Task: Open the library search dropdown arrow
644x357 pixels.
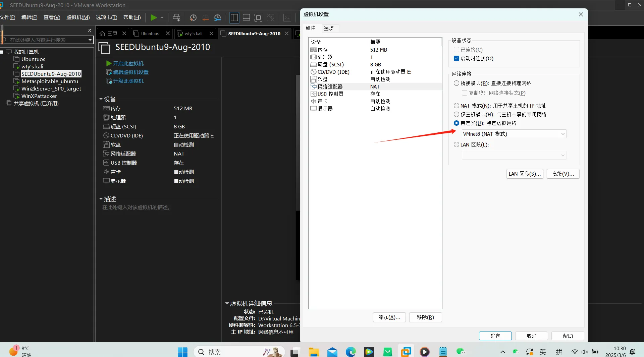Action: coord(90,40)
